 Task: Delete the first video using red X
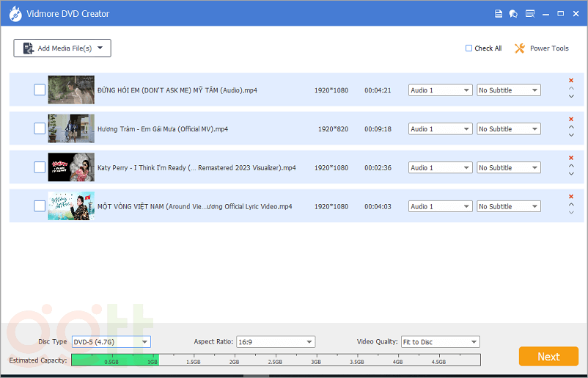click(x=571, y=81)
